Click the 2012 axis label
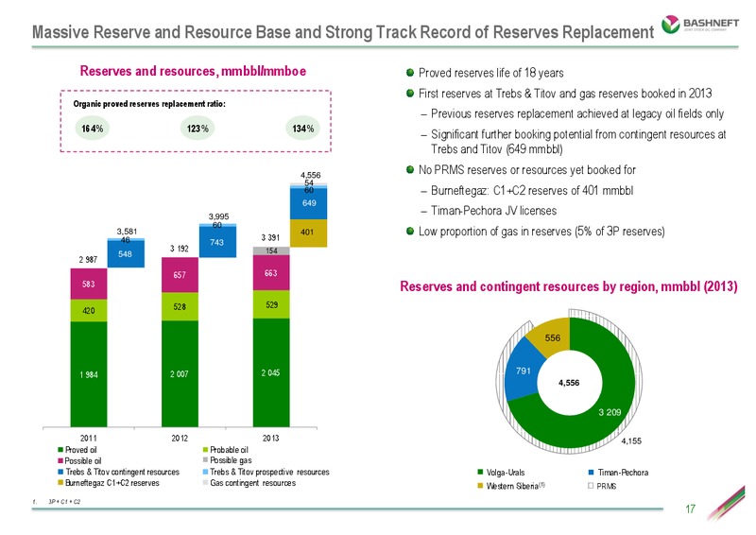This screenshot has height=535, width=756. click(180, 438)
